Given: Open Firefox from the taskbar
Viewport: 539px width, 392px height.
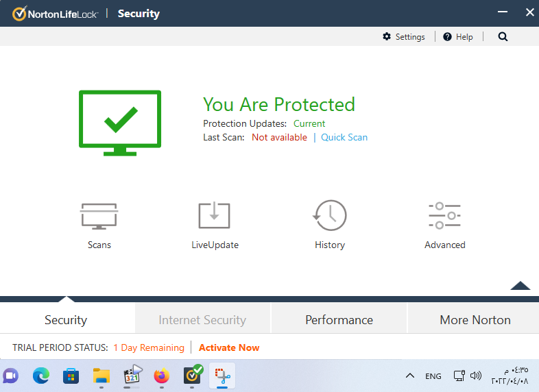Looking at the screenshot, I should coord(162,376).
